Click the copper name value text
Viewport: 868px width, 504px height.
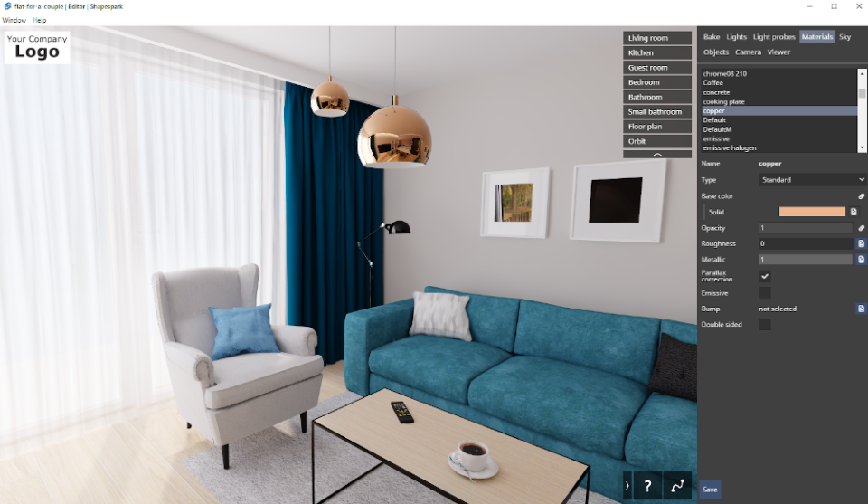[x=770, y=164]
